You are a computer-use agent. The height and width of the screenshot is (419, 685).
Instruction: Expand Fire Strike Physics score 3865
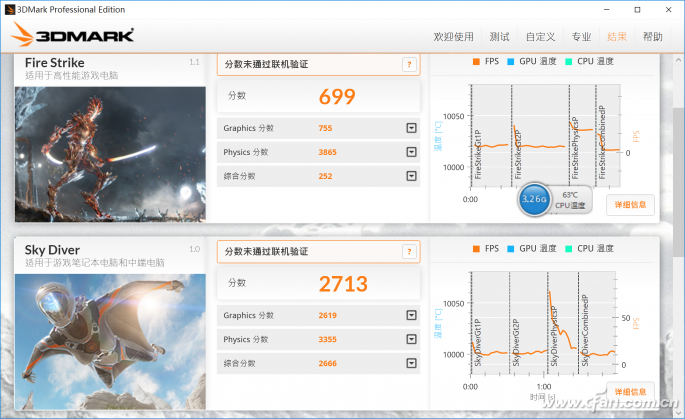click(411, 152)
